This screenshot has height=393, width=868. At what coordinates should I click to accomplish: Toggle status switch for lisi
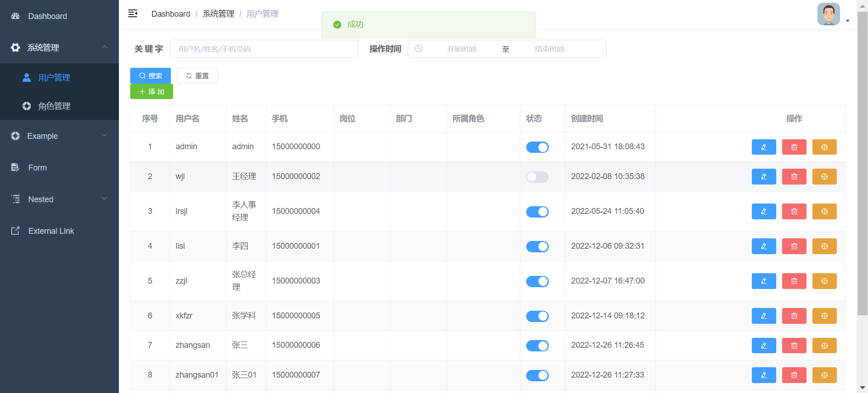pyautogui.click(x=537, y=246)
